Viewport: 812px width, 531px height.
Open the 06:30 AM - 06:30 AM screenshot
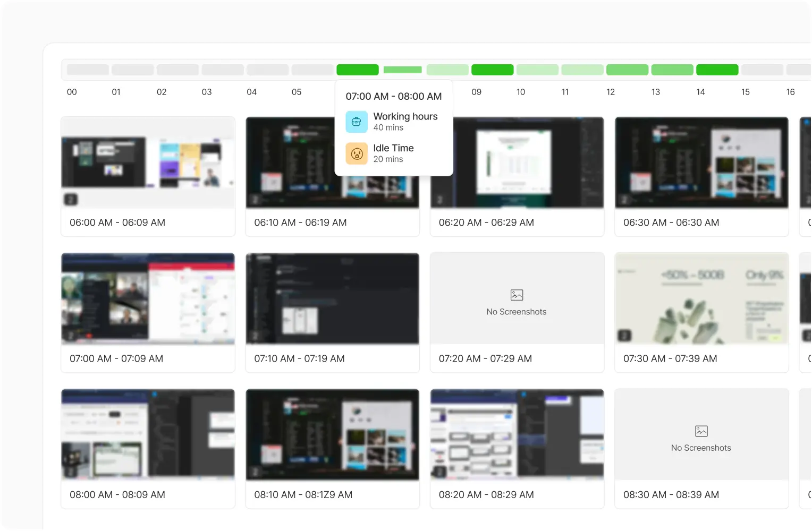702,162
